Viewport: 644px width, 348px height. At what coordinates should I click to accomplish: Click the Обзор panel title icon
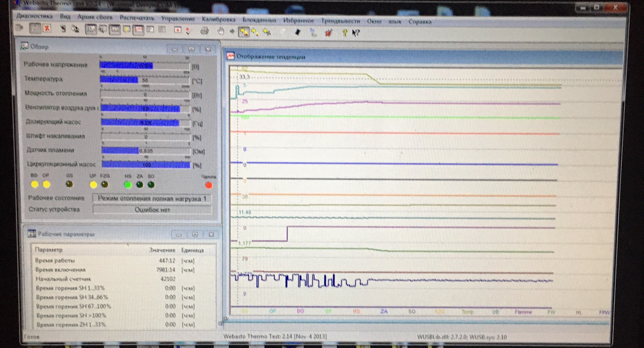24,46
